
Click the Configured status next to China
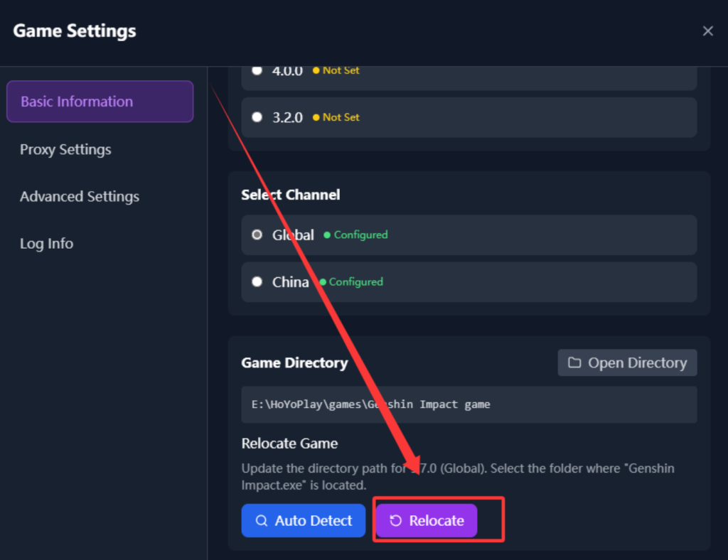[351, 282]
